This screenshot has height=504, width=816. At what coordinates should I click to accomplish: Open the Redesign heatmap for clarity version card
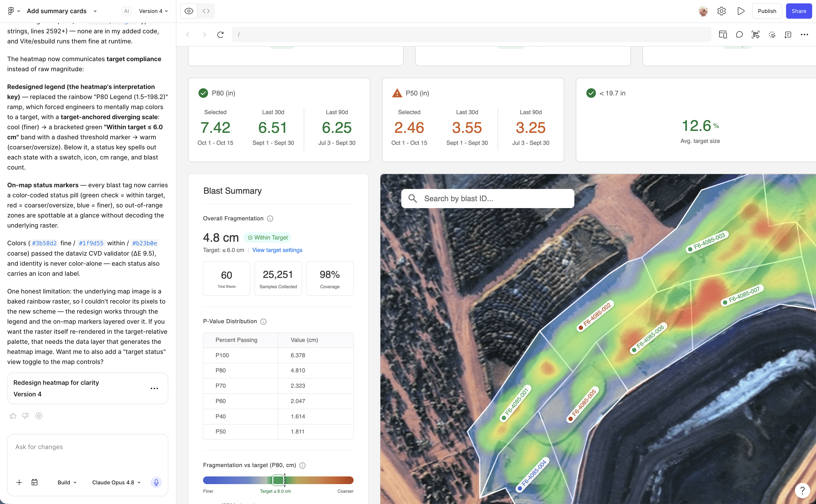coord(88,388)
